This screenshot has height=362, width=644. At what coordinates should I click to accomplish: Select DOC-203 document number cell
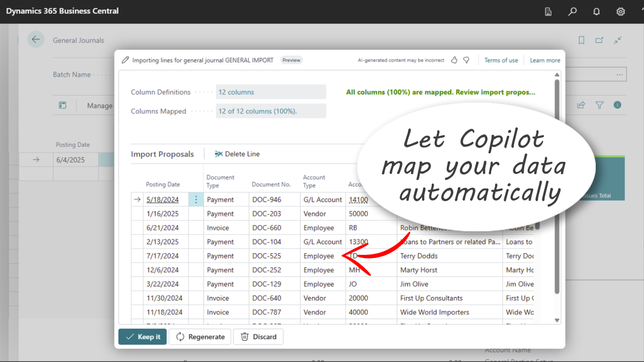tap(275, 214)
